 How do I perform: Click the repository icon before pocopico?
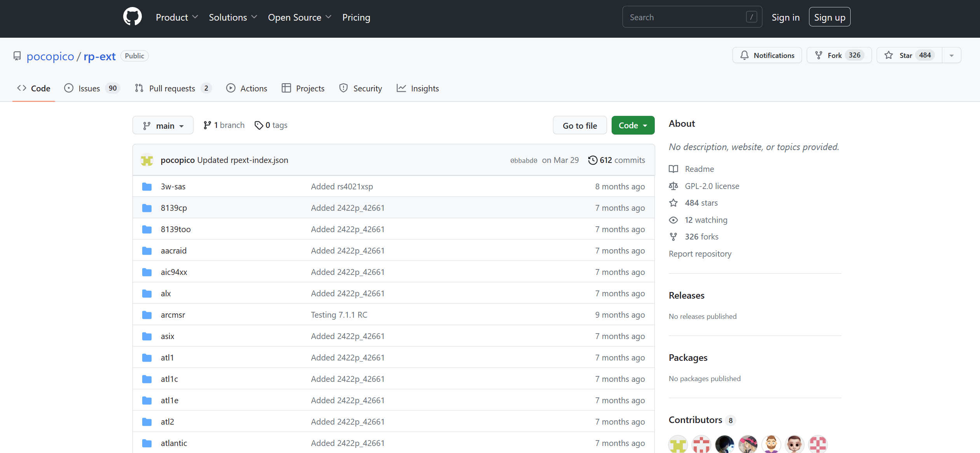(17, 56)
